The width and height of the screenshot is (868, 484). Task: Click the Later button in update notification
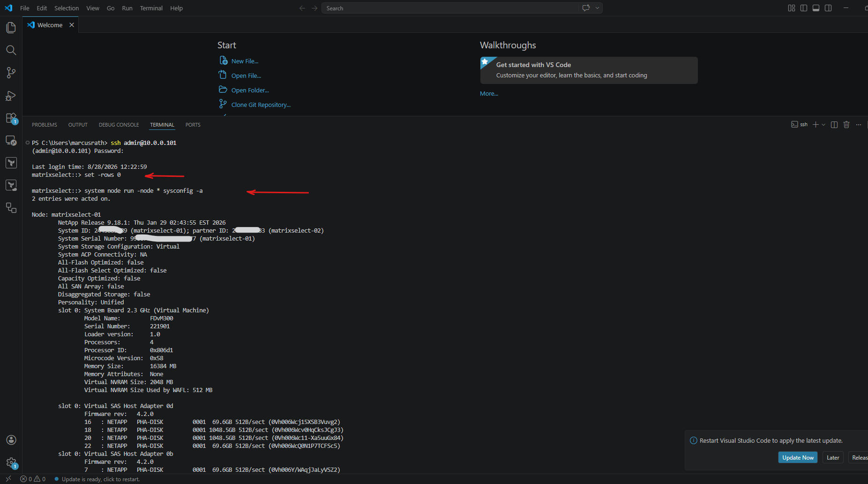point(833,458)
